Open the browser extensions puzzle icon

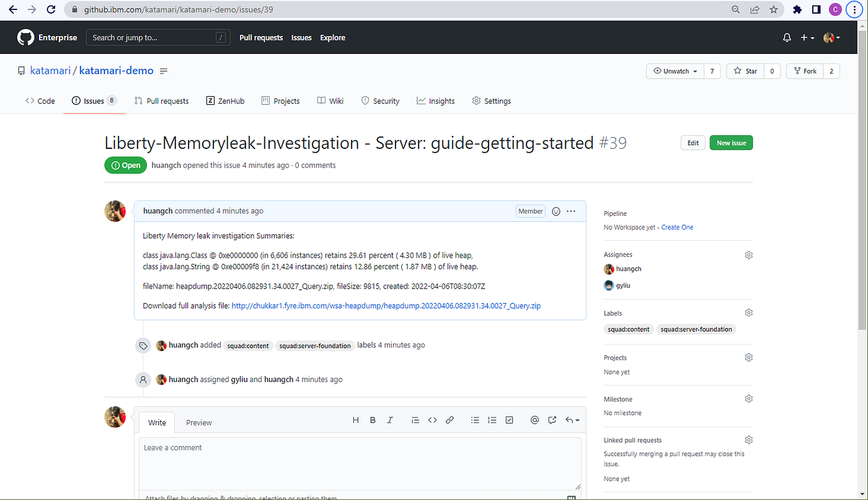797,9
